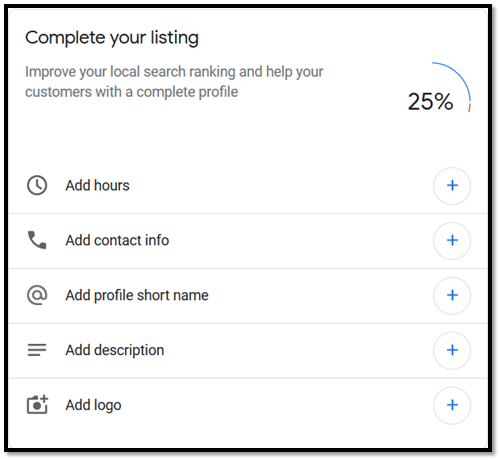Click the text lines icon beside Add description
This screenshot has width=500, height=460.
(37, 350)
